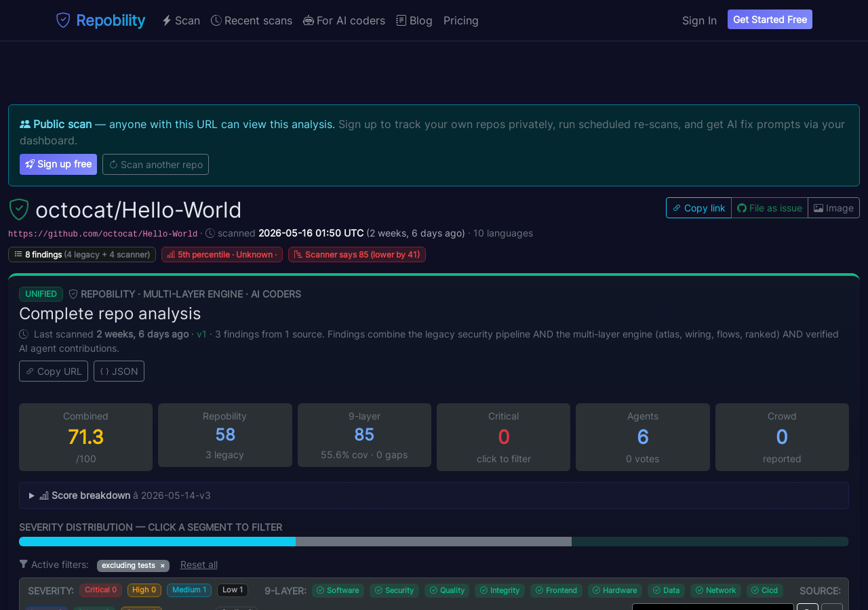Toggle the Software layer filter
Viewport: 868px width, 610px height.
pyautogui.click(x=338, y=590)
